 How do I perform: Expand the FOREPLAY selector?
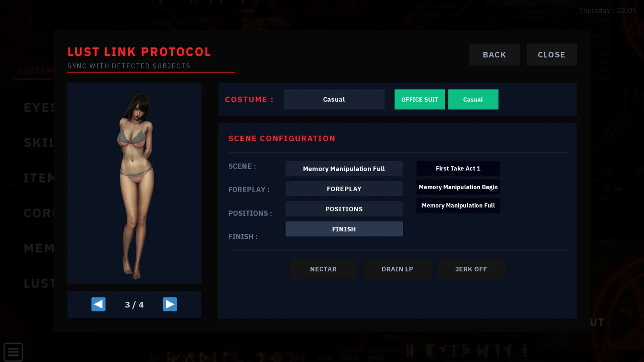coord(344,189)
